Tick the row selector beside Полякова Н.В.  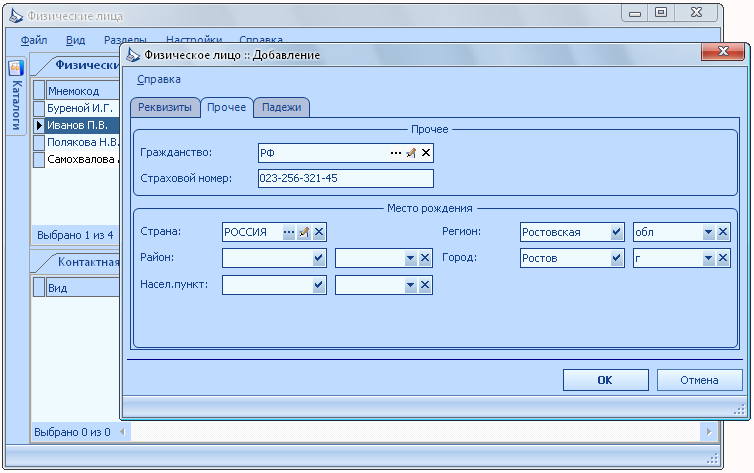point(39,142)
